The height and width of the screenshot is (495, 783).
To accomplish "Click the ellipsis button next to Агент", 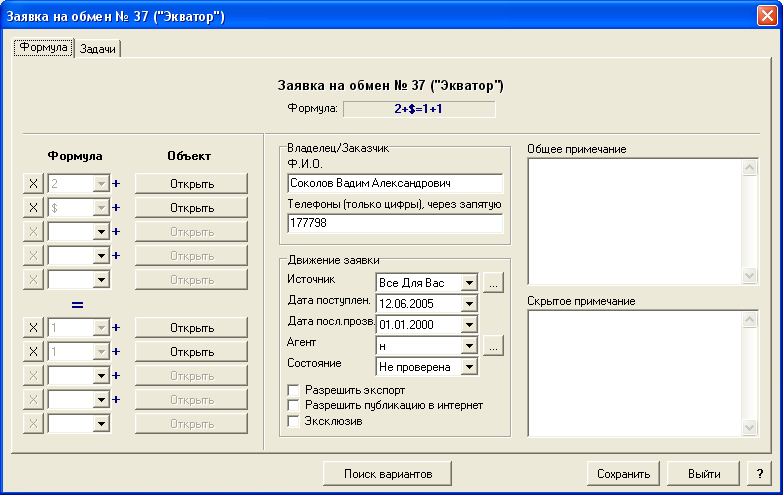I will click(x=493, y=346).
